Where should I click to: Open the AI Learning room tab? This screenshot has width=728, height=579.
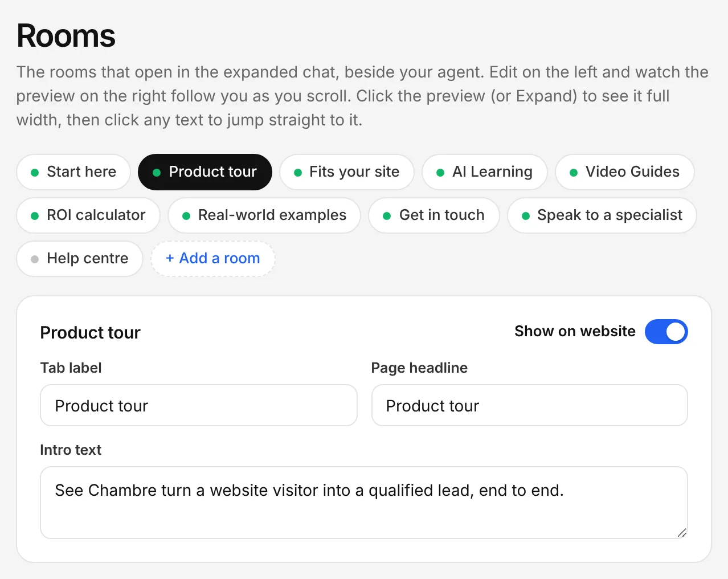pyautogui.click(x=485, y=172)
